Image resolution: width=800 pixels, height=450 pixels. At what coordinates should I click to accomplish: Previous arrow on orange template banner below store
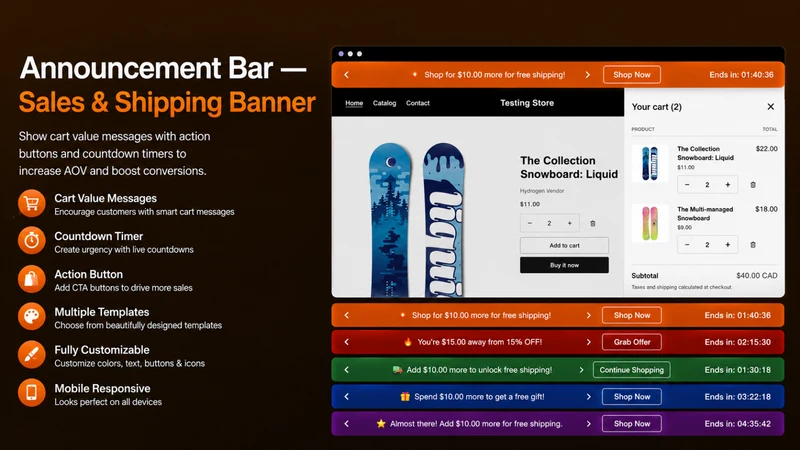(x=347, y=315)
